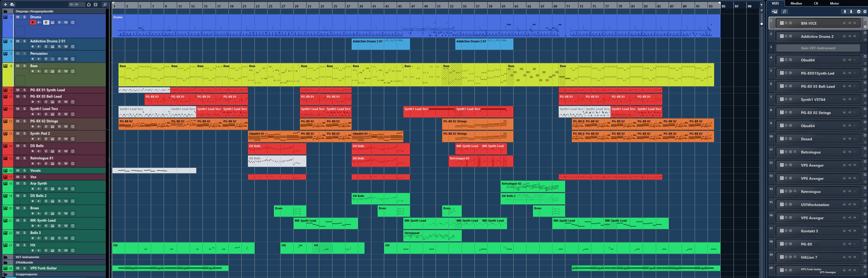Image resolution: width=868 pixels, height=278 pixels.
Task: Expand the Effektkanäle folder track
Action: [5, 262]
